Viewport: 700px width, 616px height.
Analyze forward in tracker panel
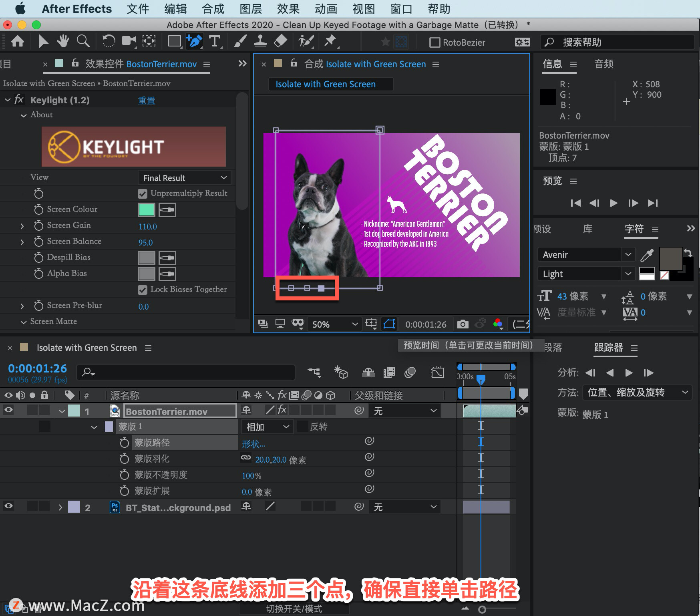point(629,373)
